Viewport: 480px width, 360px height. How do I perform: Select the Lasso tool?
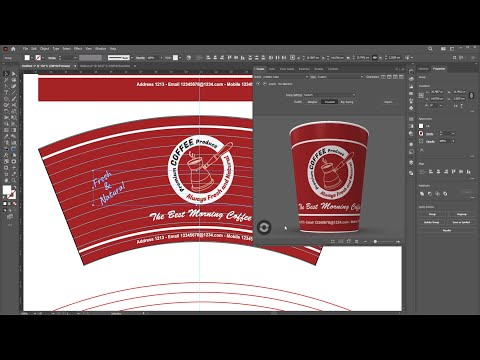click(14, 80)
